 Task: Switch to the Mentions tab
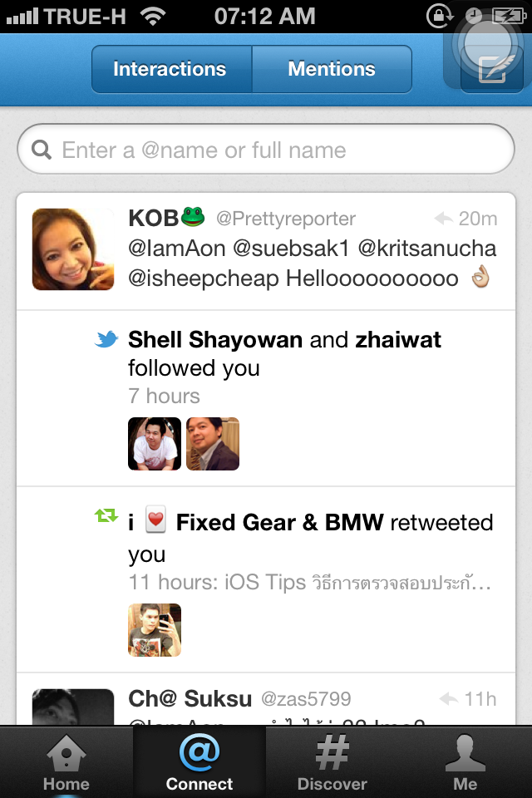[332, 69]
